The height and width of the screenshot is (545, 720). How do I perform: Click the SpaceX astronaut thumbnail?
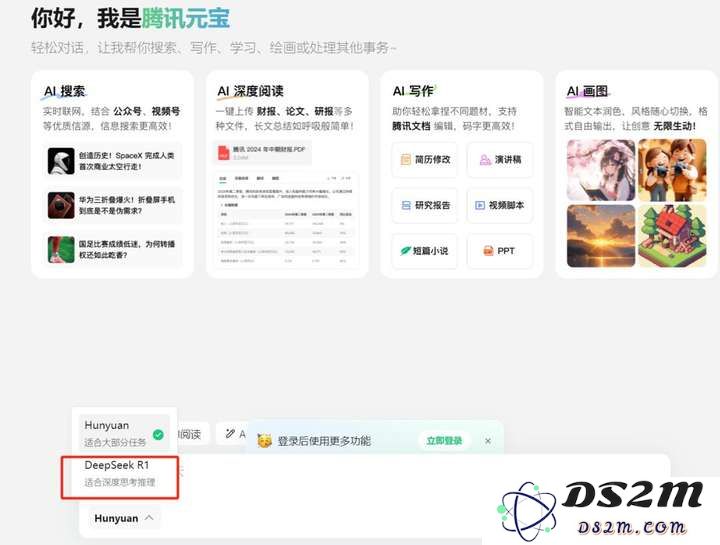pyautogui.click(x=61, y=161)
